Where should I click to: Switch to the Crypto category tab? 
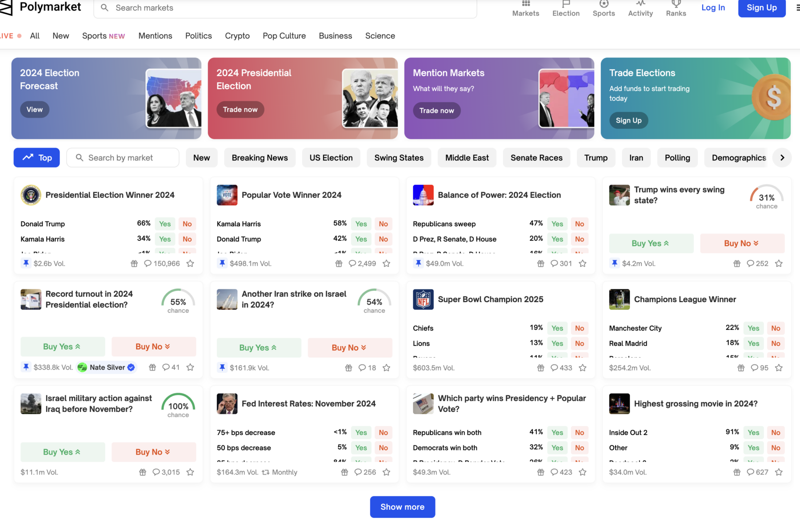[x=237, y=36]
